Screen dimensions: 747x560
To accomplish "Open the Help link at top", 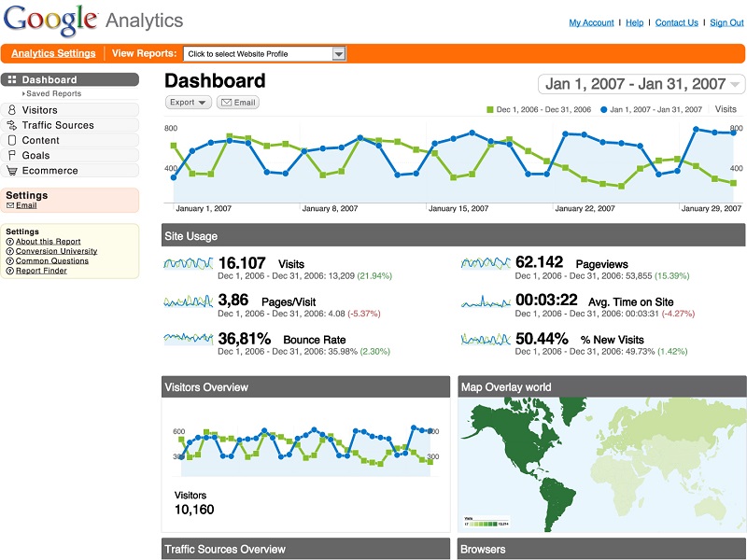I will [634, 22].
